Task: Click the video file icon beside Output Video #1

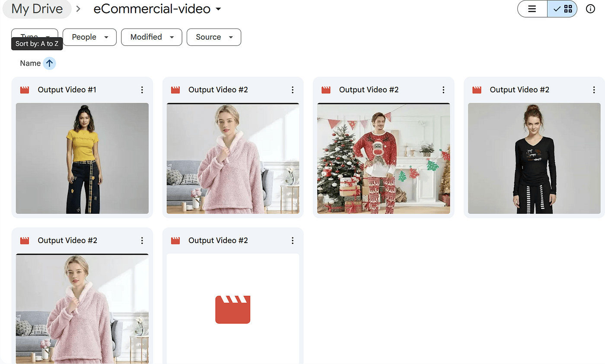Action: [25, 90]
